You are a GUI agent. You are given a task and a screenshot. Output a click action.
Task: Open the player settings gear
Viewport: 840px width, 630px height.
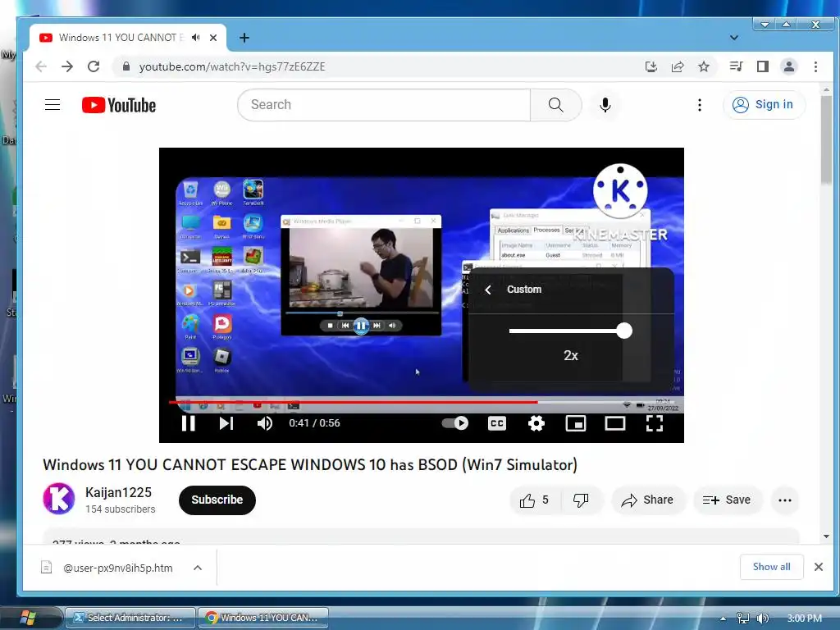(x=536, y=423)
